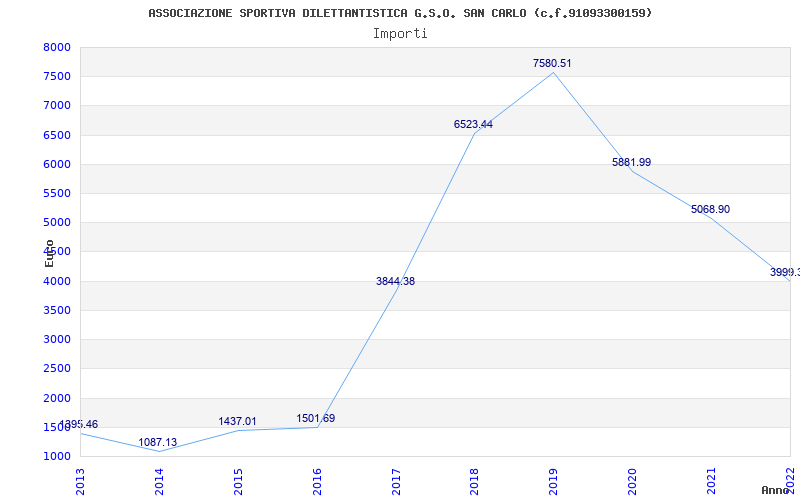Select data label 1501.69
This screenshot has height=500, width=800.
tap(316, 418)
